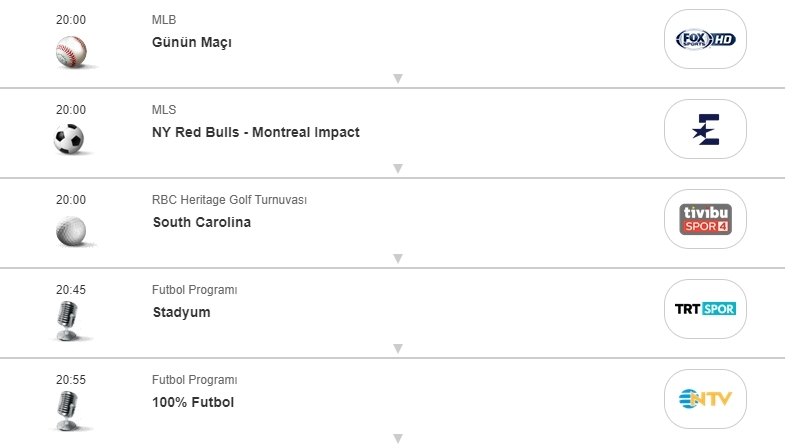Screen dimensions: 785x447
Task: Expand the 100% Futbol program details
Action: 397,438
